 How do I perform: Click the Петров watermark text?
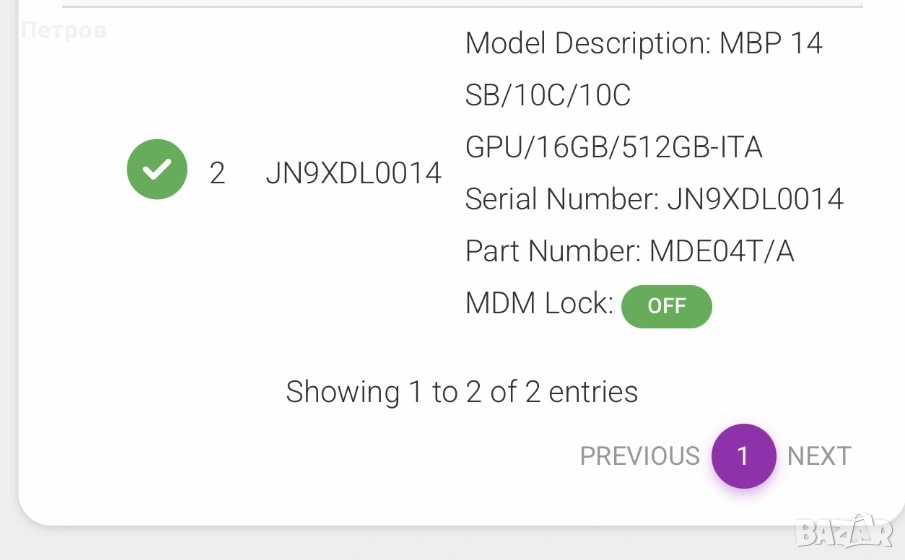(x=62, y=31)
